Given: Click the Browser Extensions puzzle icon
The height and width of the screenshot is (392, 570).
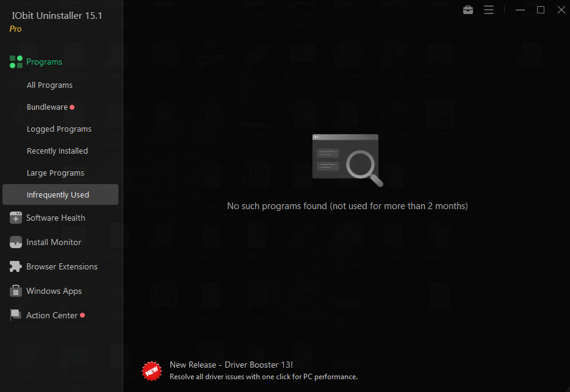Looking at the screenshot, I should point(16,266).
